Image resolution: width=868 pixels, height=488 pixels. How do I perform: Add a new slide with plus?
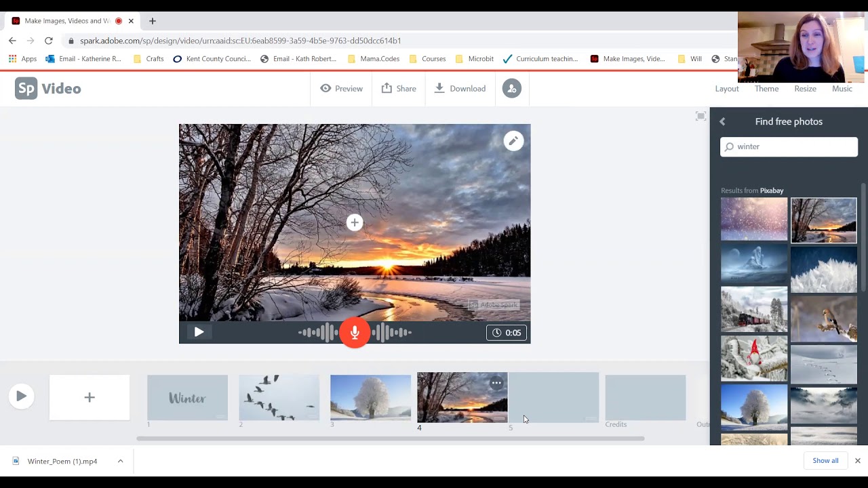[x=90, y=397]
